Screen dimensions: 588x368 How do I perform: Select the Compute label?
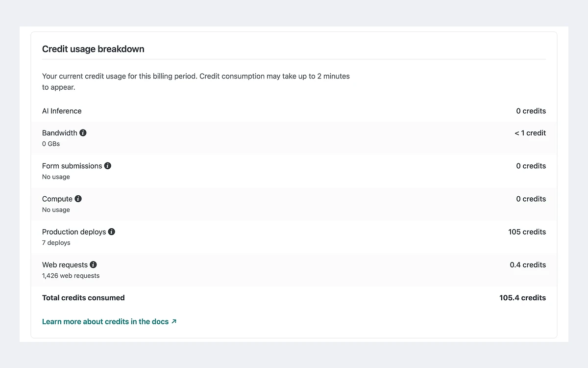click(x=57, y=199)
